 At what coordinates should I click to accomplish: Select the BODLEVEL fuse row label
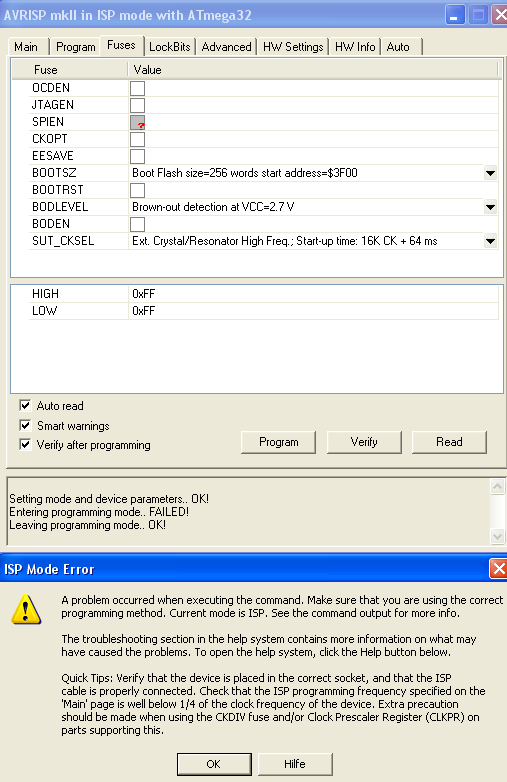coord(60,207)
